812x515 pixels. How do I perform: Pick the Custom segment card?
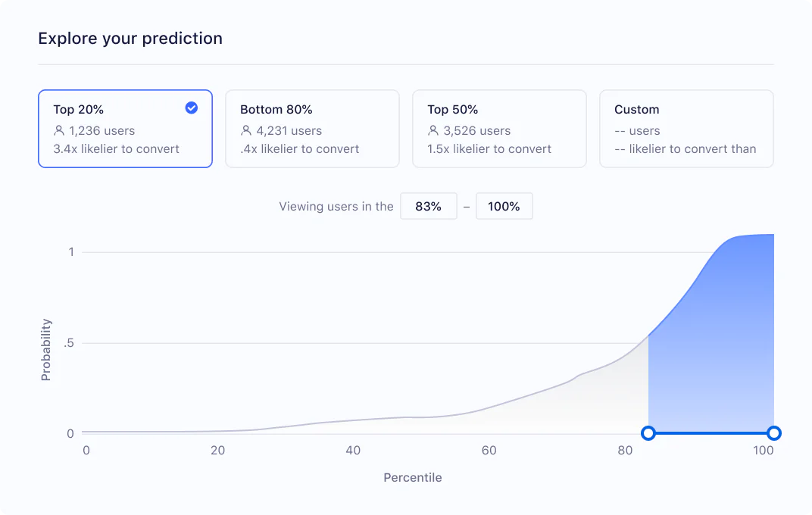[686, 129]
